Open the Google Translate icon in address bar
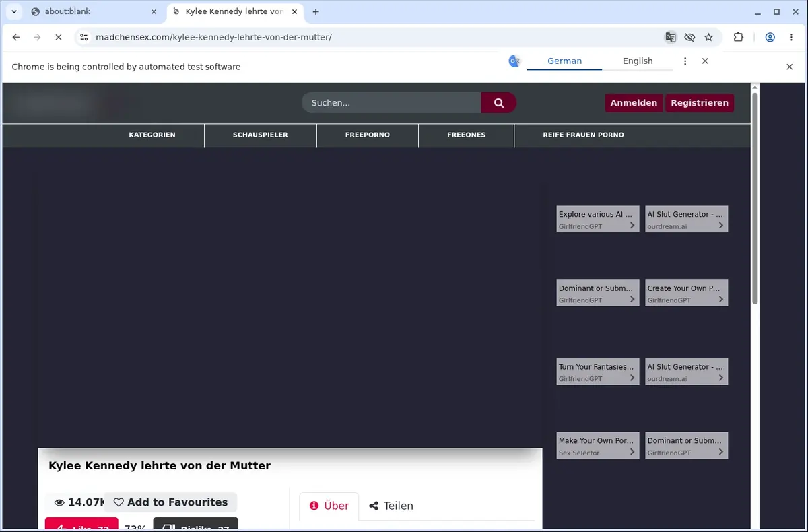 click(x=671, y=37)
